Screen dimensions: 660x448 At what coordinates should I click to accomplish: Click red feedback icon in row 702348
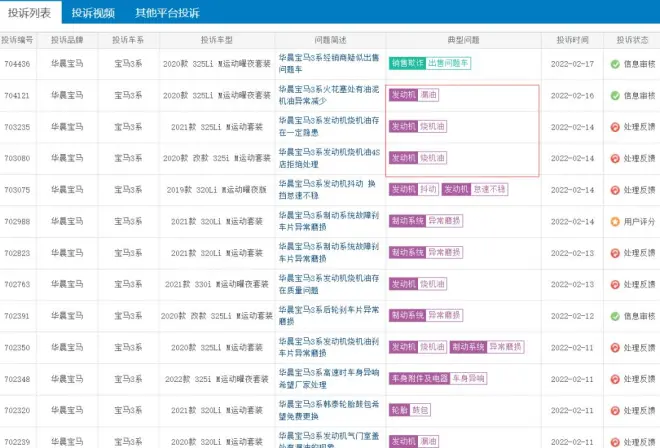coord(615,379)
